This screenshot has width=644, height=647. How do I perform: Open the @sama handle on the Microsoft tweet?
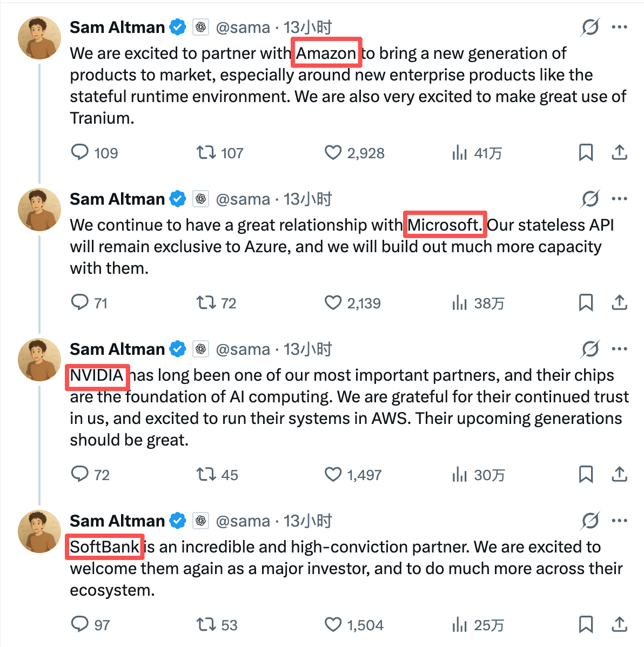(243, 199)
